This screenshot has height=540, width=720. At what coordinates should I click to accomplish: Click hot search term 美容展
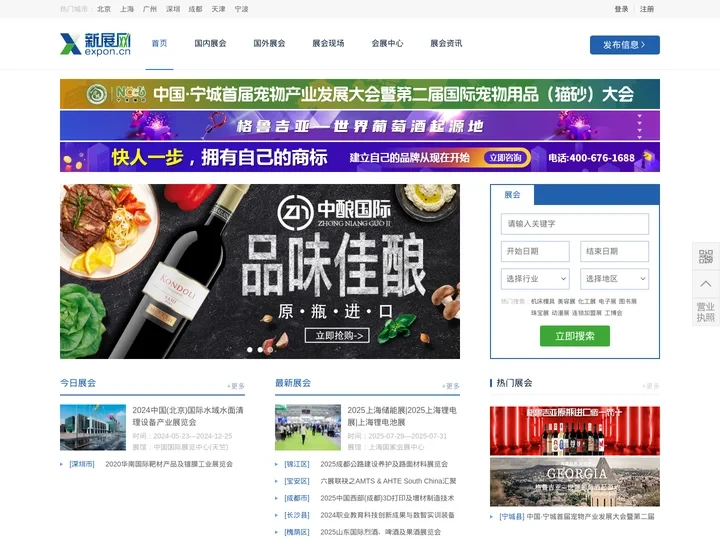click(x=566, y=301)
